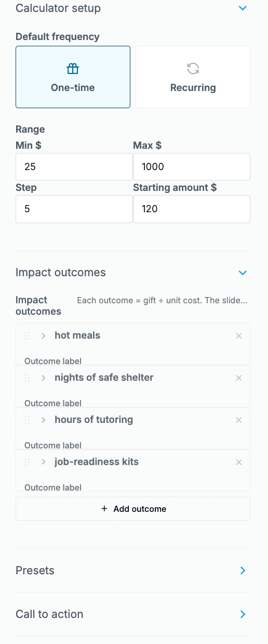Expand the hot meals outcome chevron
The width and height of the screenshot is (268, 644).
point(44,336)
